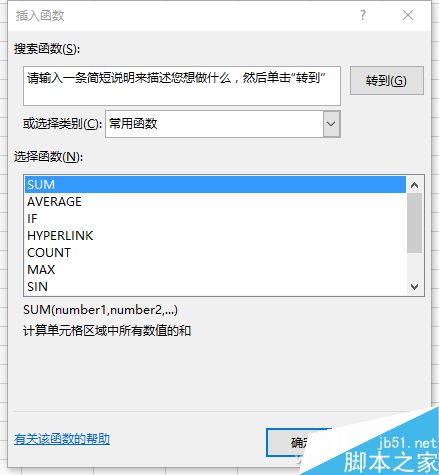Click the scroll up arrow in function list
This screenshot has width=439, height=475.
(414, 185)
